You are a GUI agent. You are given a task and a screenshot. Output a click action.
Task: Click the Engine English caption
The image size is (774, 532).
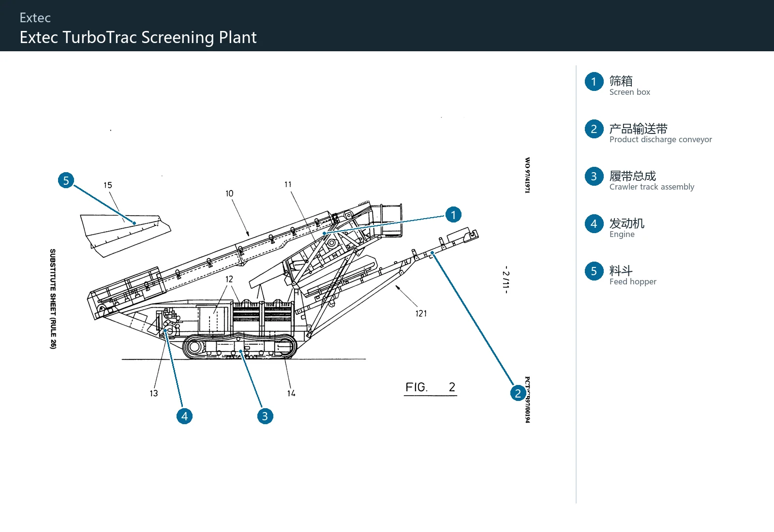pyautogui.click(x=622, y=234)
